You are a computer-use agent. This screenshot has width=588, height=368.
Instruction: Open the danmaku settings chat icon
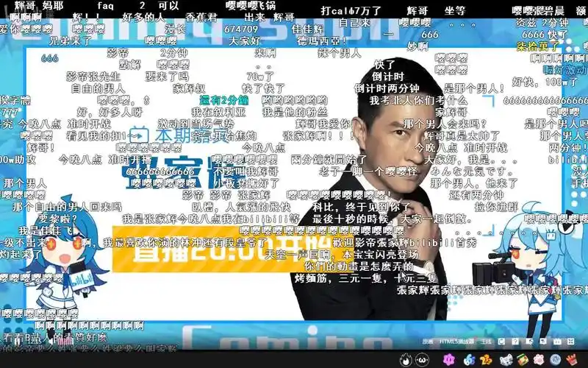(543, 342)
